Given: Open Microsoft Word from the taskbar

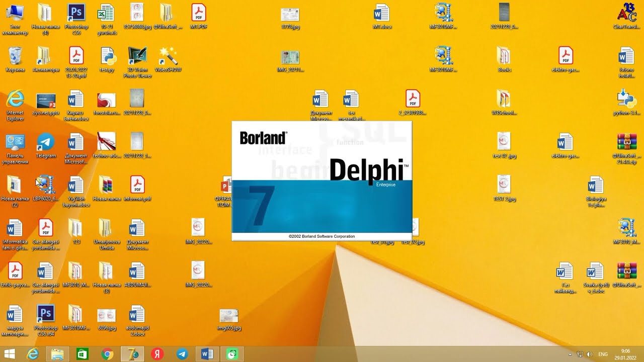Looking at the screenshot, I should click(x=207, y=354).
